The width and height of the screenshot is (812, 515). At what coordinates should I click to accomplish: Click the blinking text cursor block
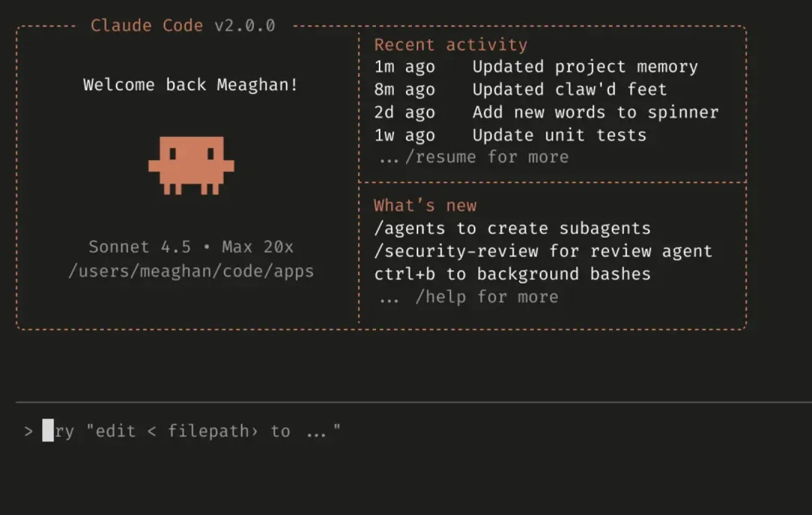point(48,431)
